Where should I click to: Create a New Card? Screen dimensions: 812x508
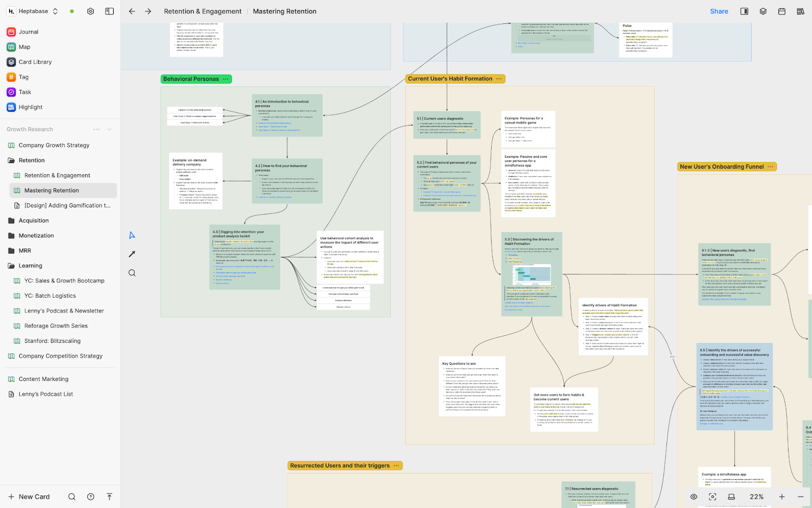point(29,497)
